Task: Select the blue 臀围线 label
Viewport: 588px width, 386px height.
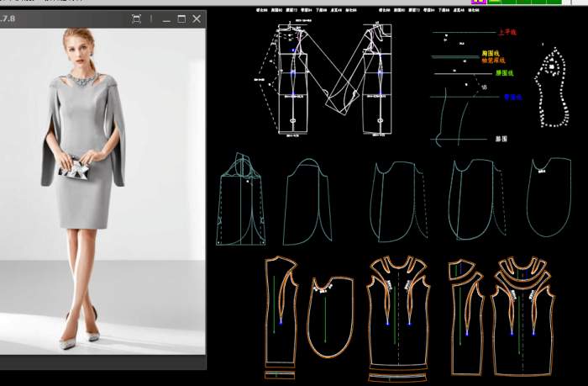Action: pyautogui.click(x=512, y=98)
